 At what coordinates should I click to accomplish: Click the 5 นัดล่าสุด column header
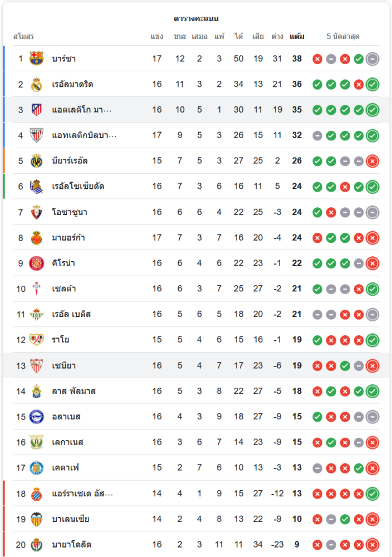click(343, 37)
